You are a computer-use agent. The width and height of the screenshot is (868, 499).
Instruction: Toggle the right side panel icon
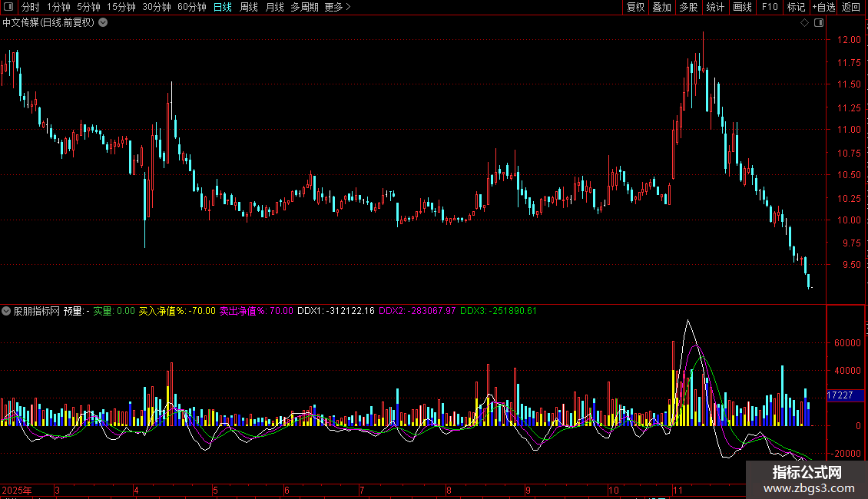point(817,23)
